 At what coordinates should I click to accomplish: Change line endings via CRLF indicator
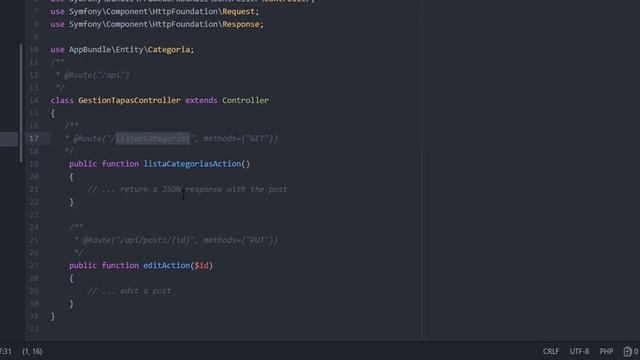pos(551,351)
